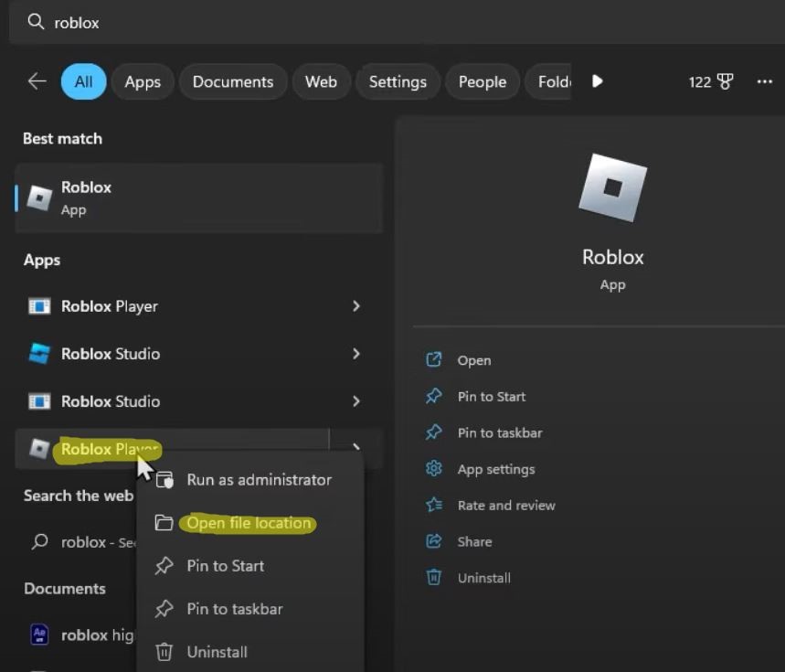Choose Open file location in context menu
785x672 pixels.
click(x=249, y=523)
